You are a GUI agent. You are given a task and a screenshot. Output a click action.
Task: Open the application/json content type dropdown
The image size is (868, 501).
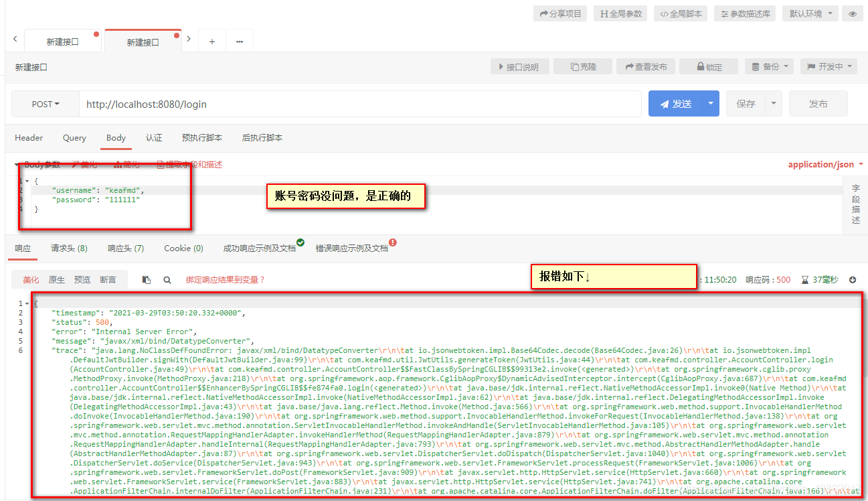(825, 165)
